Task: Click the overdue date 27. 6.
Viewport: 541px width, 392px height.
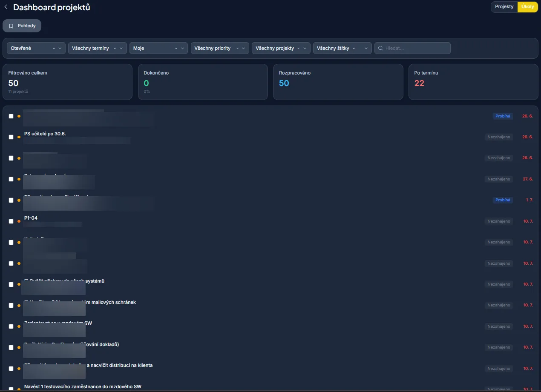Action: (x=528, y=179)
